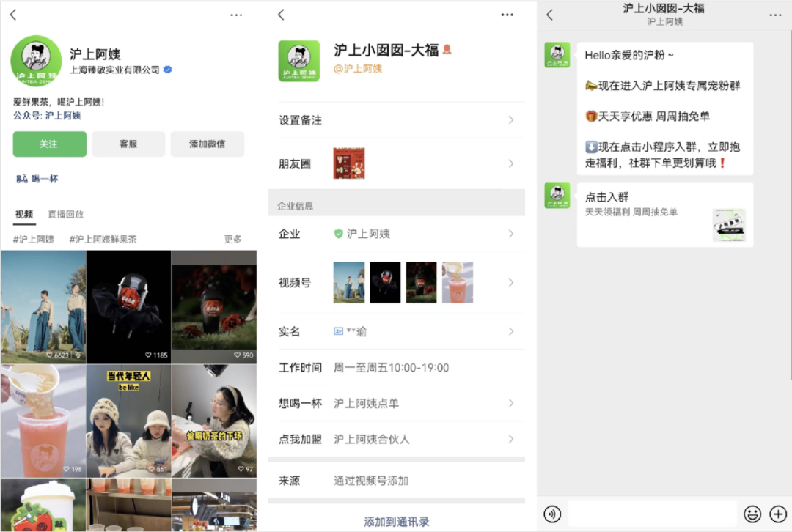792x532 pixels.
Task: Click 添加到通讯录 to add the contact
Action: pos(397,522)
